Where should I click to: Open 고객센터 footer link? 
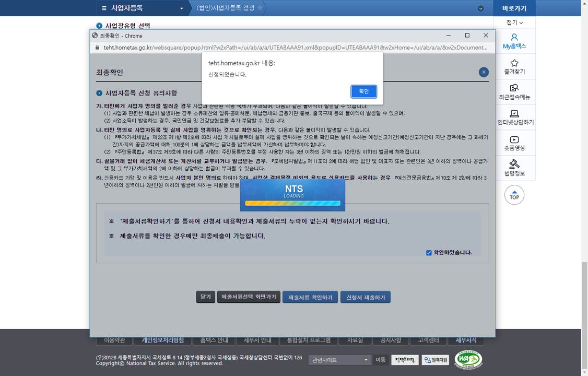tap(428, 340)
